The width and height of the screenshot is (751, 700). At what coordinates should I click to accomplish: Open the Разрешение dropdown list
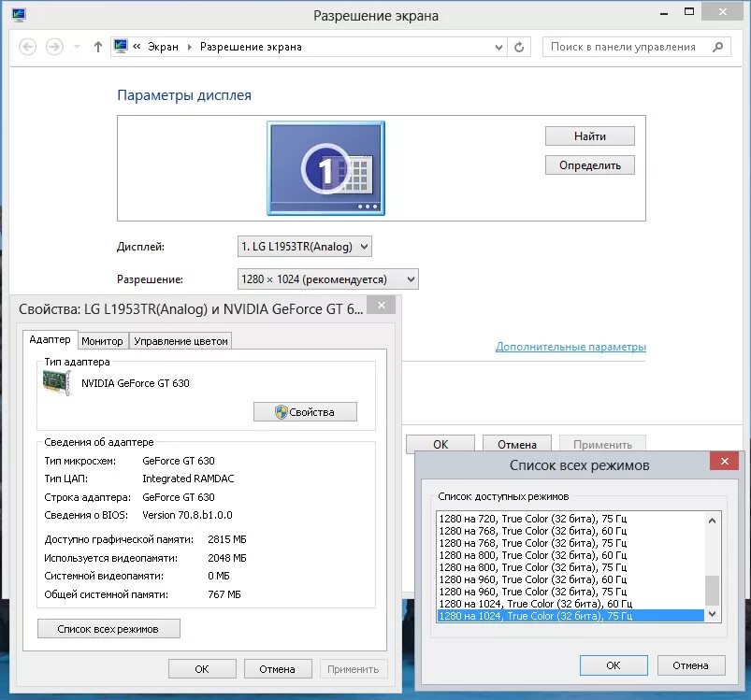coord(328,279)
